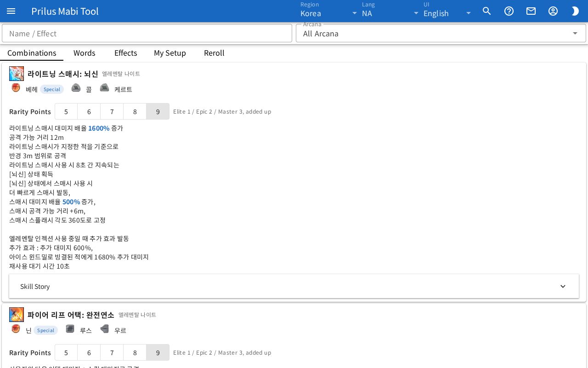Go to the Reroll tab
The width and height of the screenshot is (588, 368).
tap(214, 53)
